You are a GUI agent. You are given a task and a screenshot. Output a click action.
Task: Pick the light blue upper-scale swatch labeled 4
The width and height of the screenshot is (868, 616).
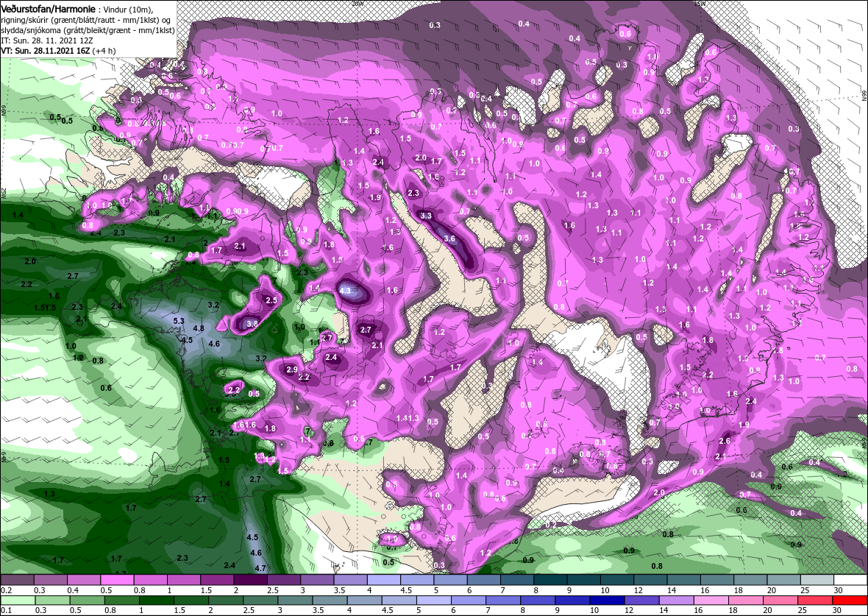pos(384,580)
